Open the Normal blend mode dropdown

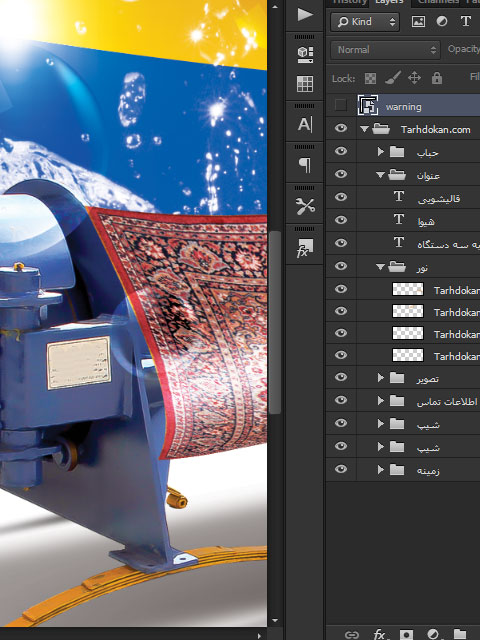(385, 50)
